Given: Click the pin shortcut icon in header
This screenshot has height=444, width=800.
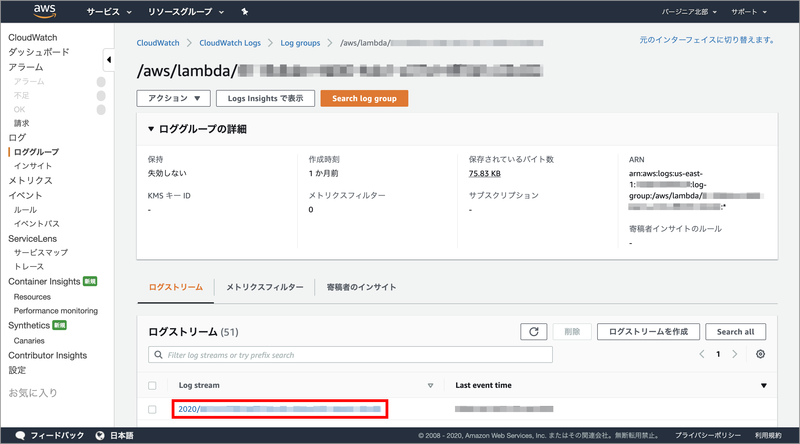Looking at the screenshot, I should pyautogui.click(x=245, y=12).
